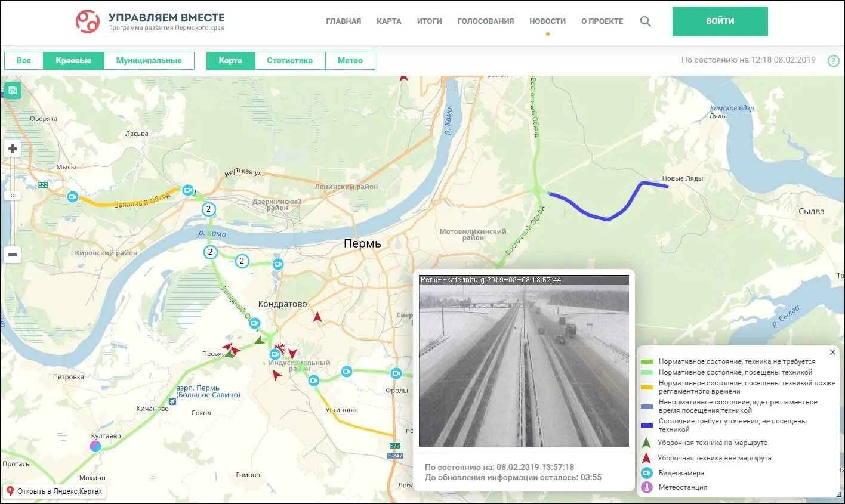This screenshot has height=504, width=845.
Task: Switch to the Метео view tab
Action: [350, 61]
